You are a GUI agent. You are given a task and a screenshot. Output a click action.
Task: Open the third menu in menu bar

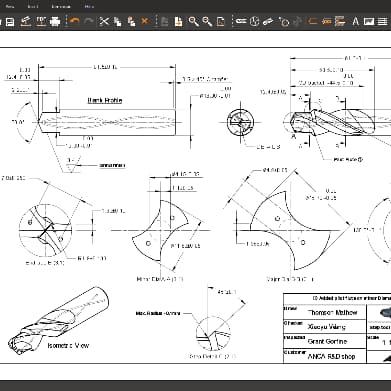61,6
